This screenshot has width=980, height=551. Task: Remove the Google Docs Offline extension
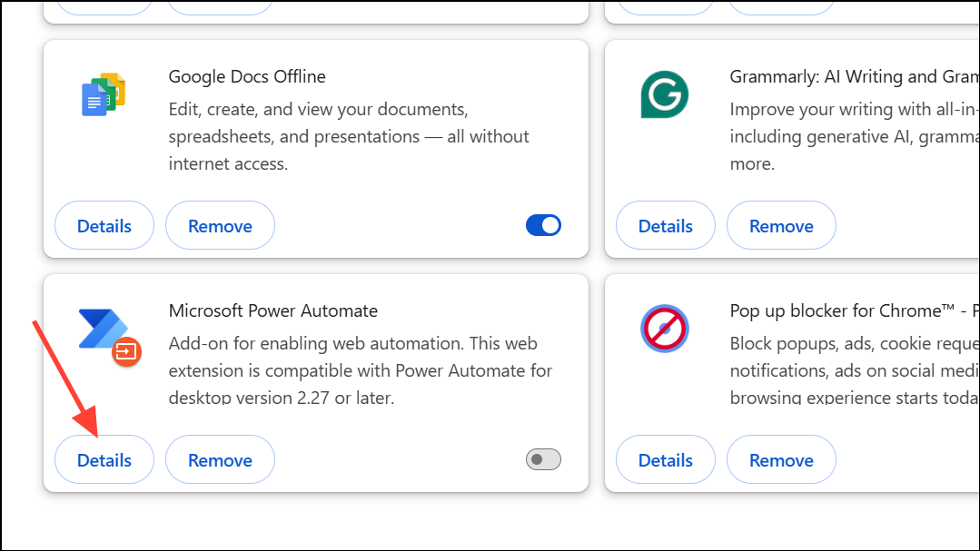click(220, 224)
